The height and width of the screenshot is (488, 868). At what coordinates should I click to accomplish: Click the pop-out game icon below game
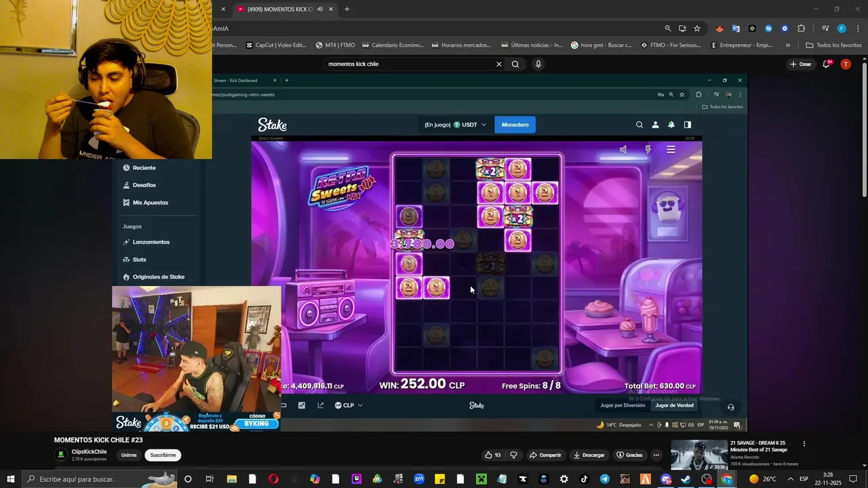click(321, 405)
